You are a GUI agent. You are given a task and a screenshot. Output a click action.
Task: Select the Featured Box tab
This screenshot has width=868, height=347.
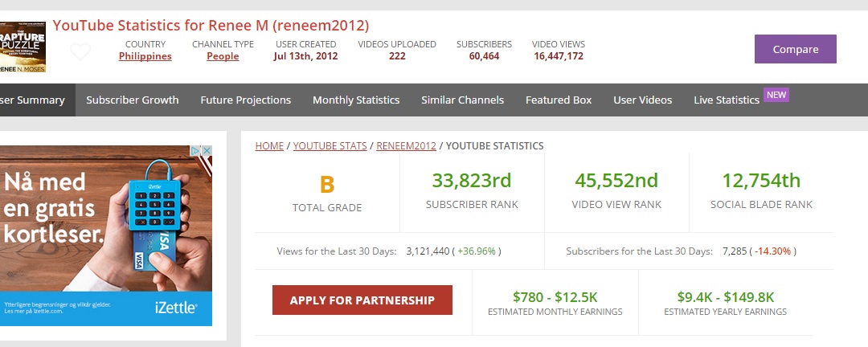coord(559,100)
